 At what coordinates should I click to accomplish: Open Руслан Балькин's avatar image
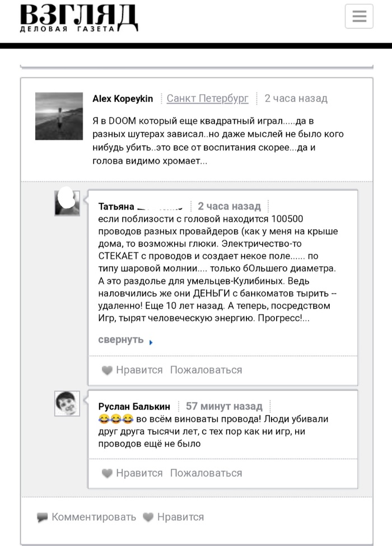tap(67, 404)
